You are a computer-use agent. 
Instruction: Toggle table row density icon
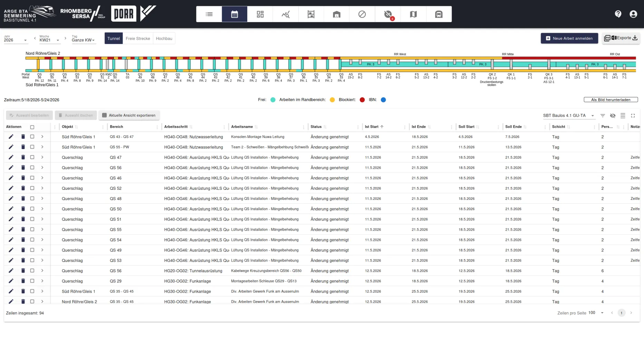coord(623,116)
